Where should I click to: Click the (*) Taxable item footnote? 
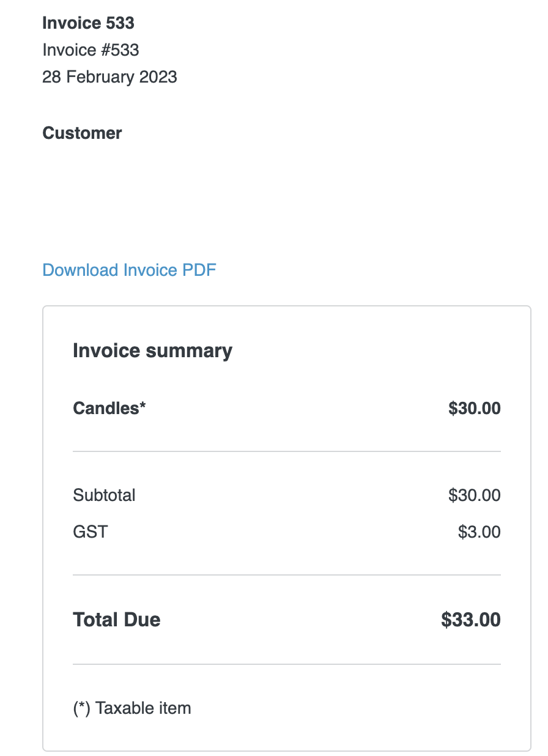tap(131, 708)
